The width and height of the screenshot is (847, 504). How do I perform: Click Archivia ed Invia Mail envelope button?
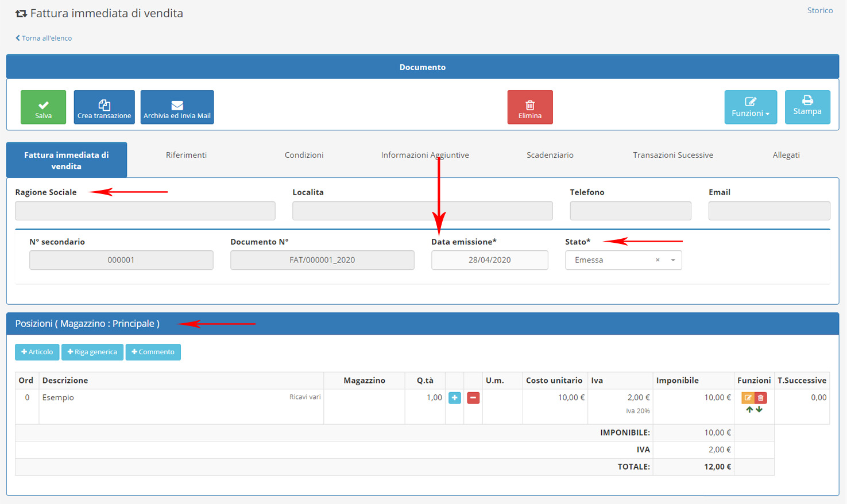point(177,107)
